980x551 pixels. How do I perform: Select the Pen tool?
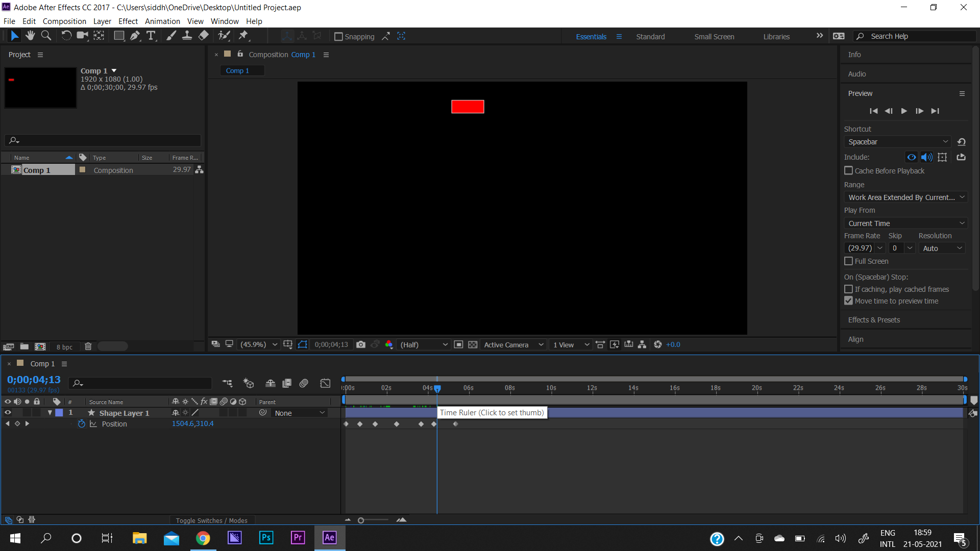[x=135, y=36]
